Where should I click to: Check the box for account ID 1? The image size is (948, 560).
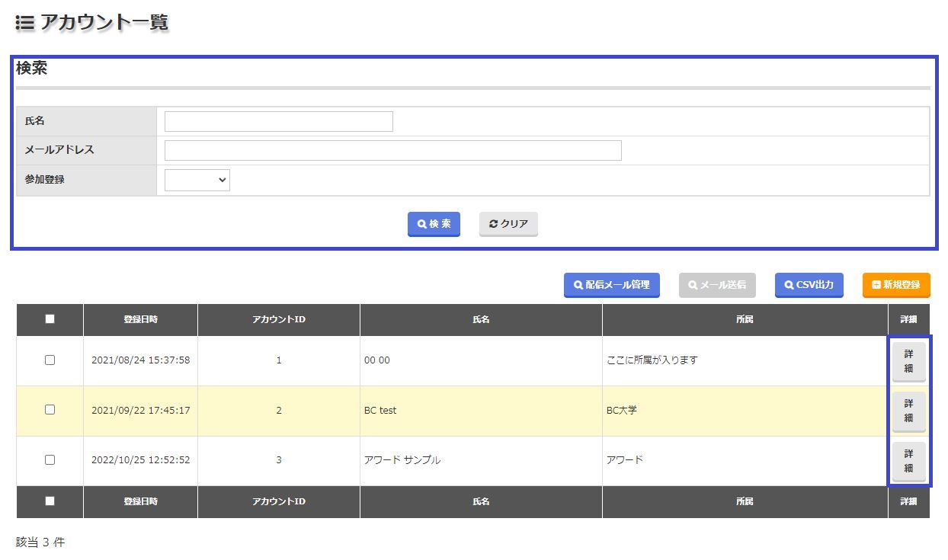pyautogui.click(x=50, y=360)
